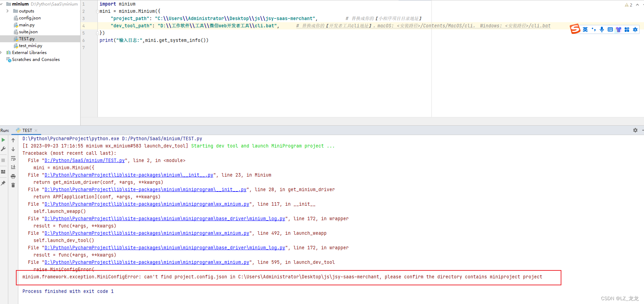Toggle punctuation mode in Sogou toolbar
Image resolution: width=644 pixels, height=304 pixels.
coord(594,29)
